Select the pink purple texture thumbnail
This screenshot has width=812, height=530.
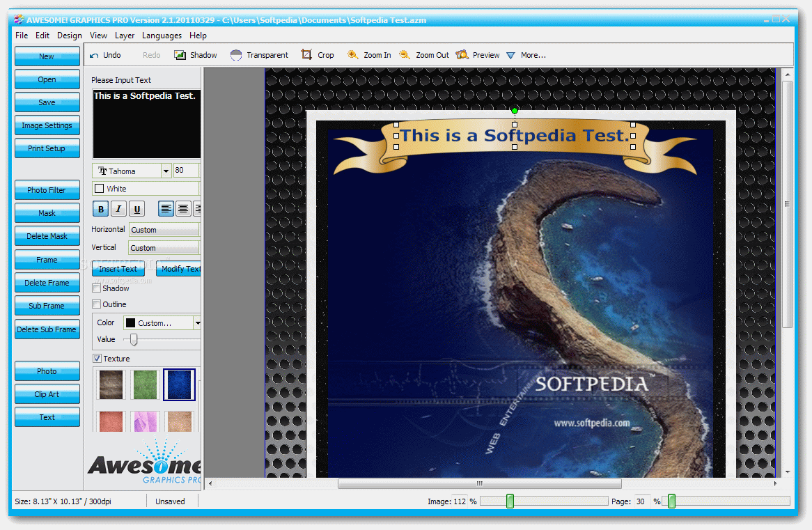[x=144, y=421]
